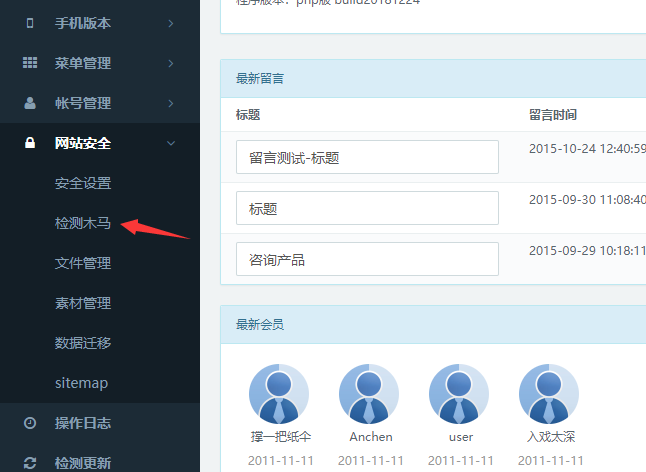646x472 pixels.
Task: Click the mobile phone icon in sidebar
Action: 30,23
